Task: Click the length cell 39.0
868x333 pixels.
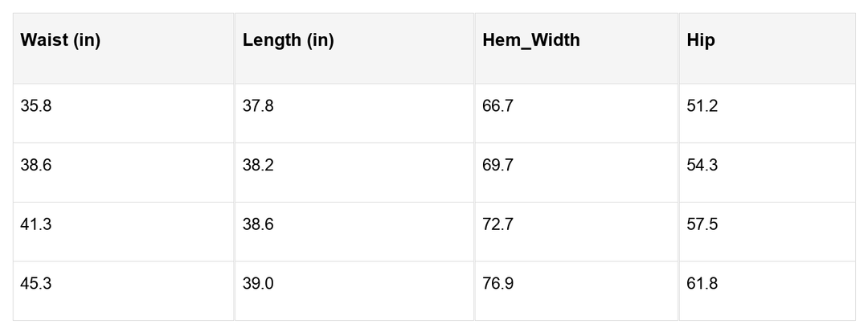Action: pyautogui.click(x=258, y=284)
